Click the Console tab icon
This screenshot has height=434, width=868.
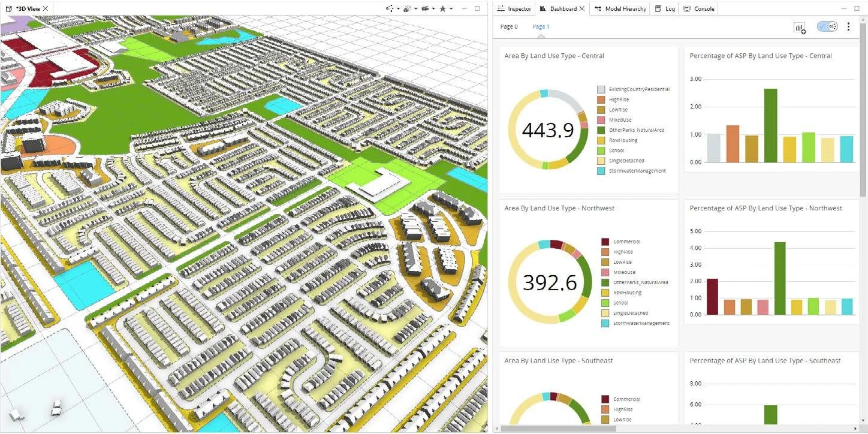[687, 8]
